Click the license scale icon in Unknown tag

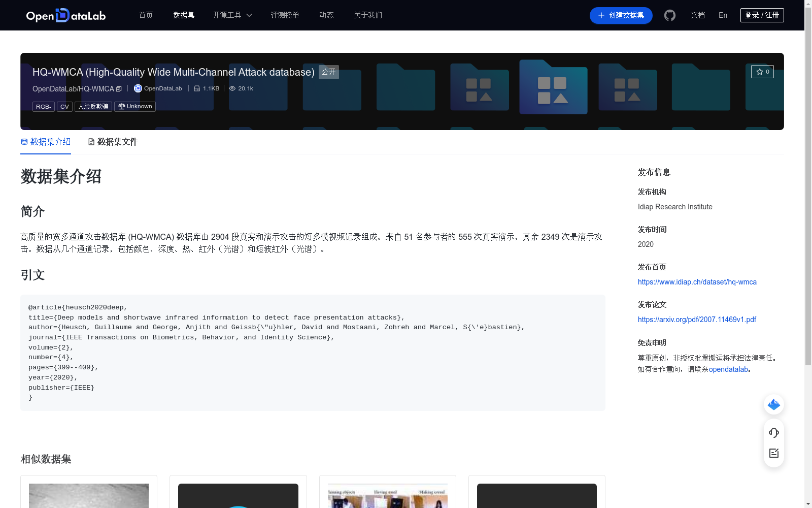point(121,106)
